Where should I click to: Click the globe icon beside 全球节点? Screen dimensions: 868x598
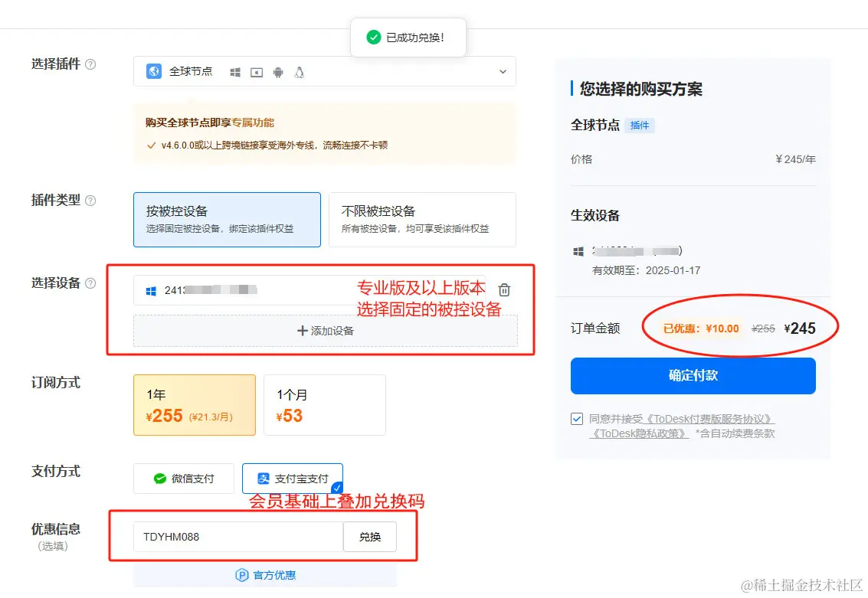coord(154,71)
